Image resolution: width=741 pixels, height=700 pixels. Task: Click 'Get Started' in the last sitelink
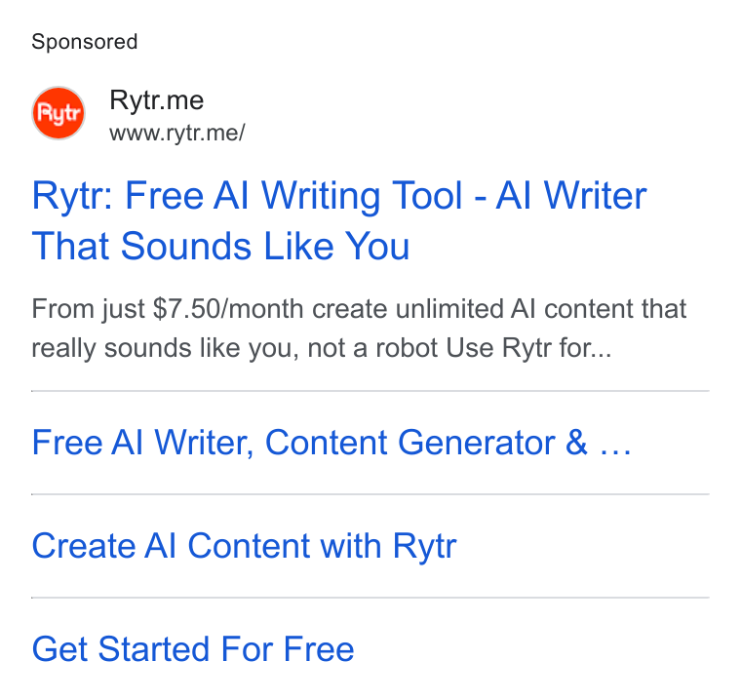coord(121,649)
